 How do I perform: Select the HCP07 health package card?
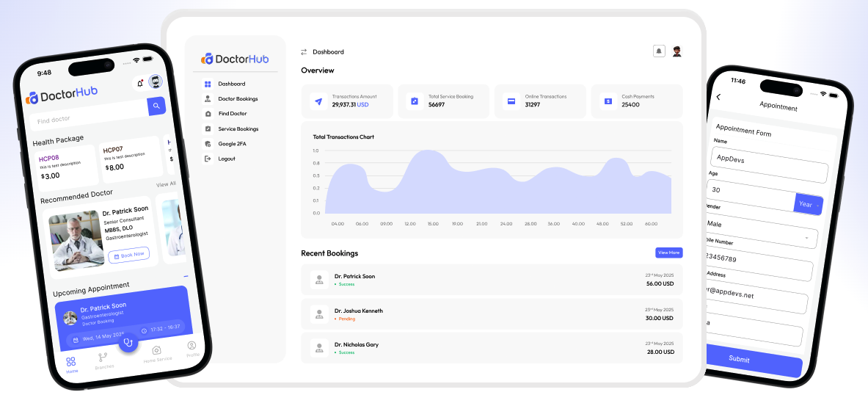click(x=131, y=159)
